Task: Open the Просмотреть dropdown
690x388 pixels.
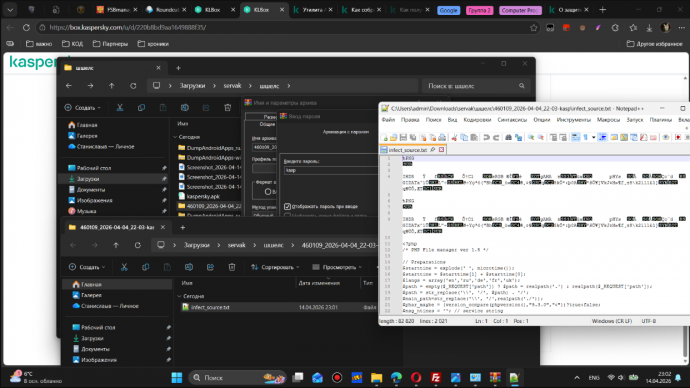Action: pyautogui.click(x=337, y=267)
